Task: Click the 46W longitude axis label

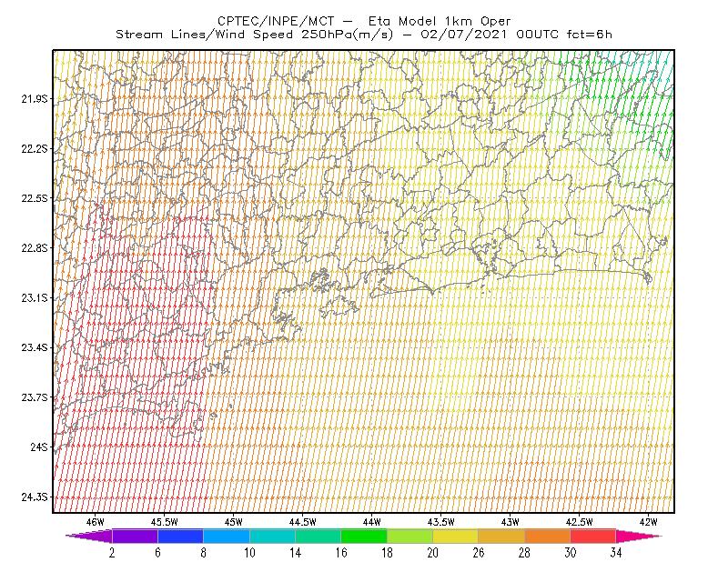Action: [x=96, y=522]
